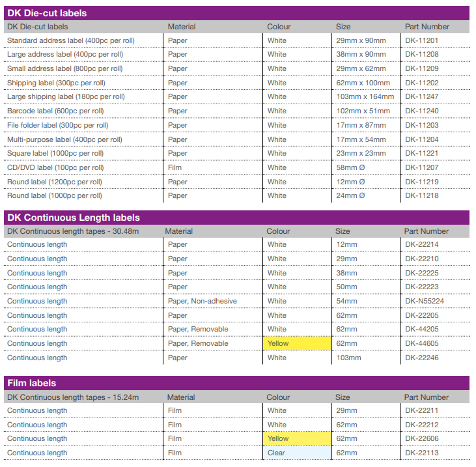Select part number DK-11219
476x467 pixels.
click(422, 182)
